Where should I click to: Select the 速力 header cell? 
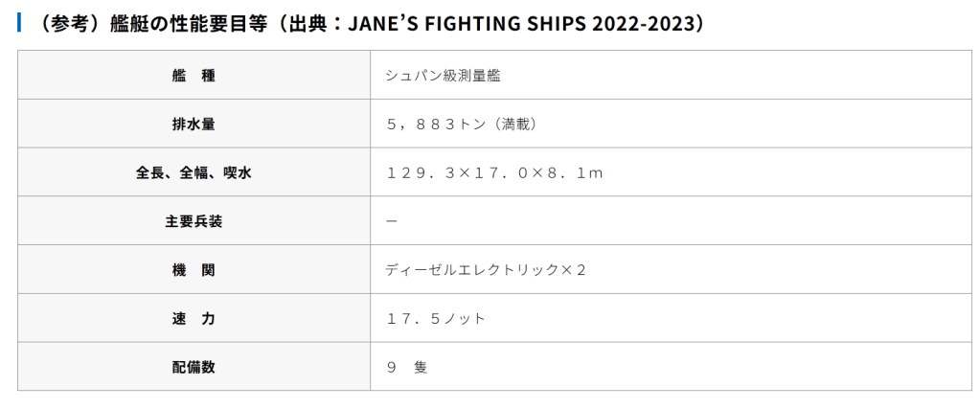194,318
